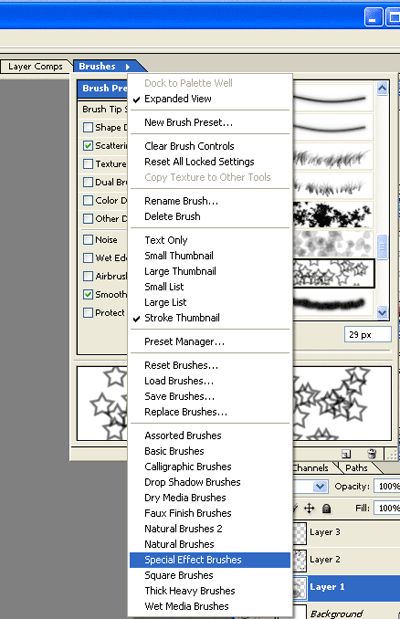Open Brushes palette flyout arrow
400x619 pixels.
(x=128, y=67)
